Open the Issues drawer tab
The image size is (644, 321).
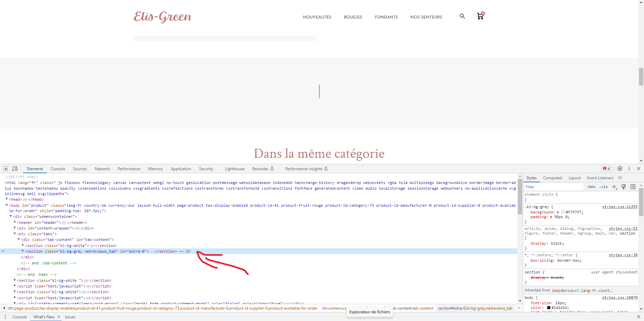coord(70,317)
